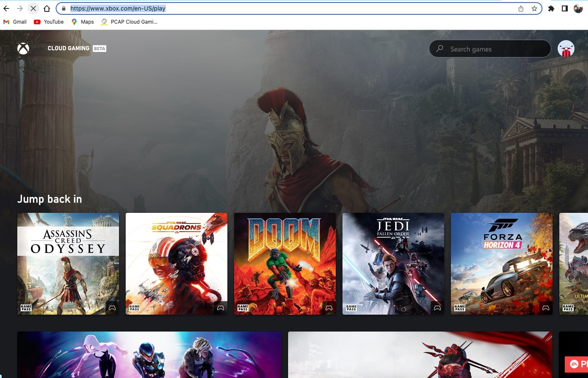
Task: Open the Maps bookmark
Action: click(82, 22)
